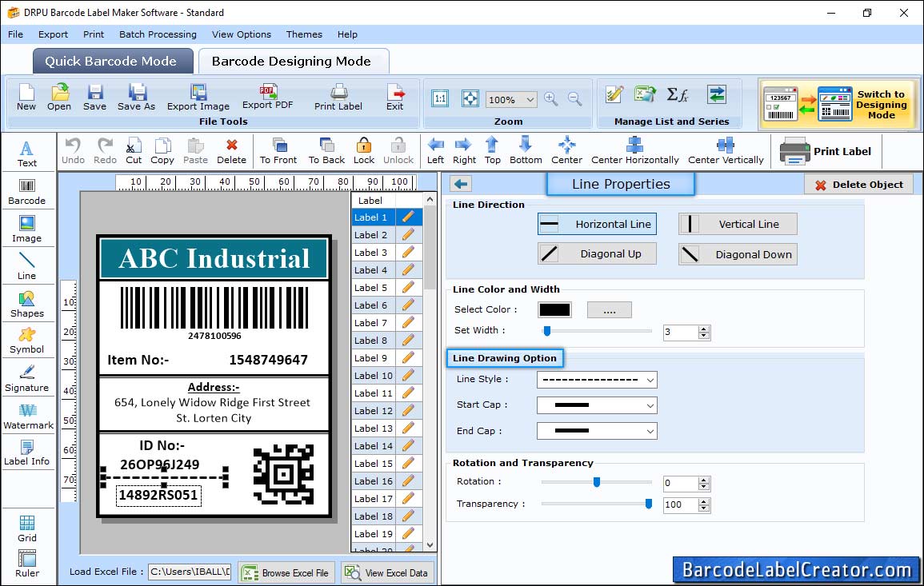Click Browse Excel File button
The image size is (924, 586).
286,572
